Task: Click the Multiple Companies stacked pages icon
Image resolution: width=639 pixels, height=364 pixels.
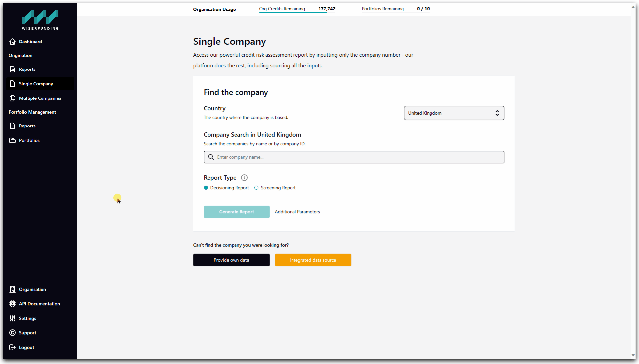Action: click(13, 98)
